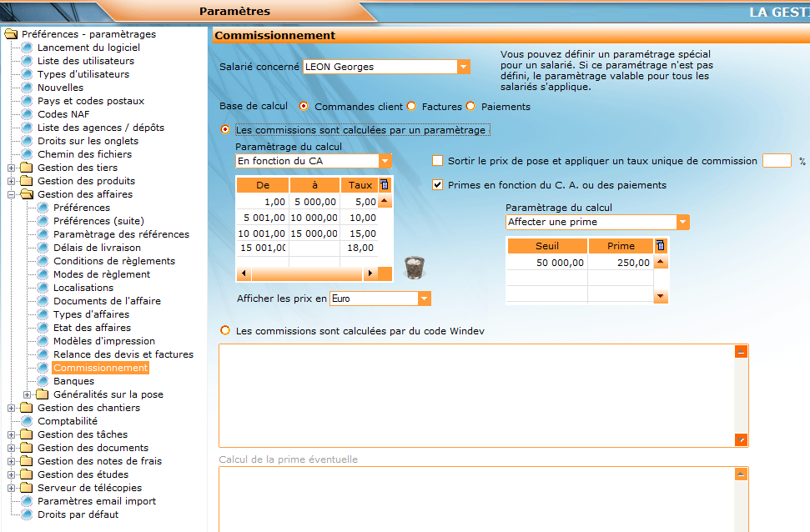This screenshot has width=810, height=532.
Task: Click the globe icon next to Lancement du logiciel
Action: click(x=28, y=48)
